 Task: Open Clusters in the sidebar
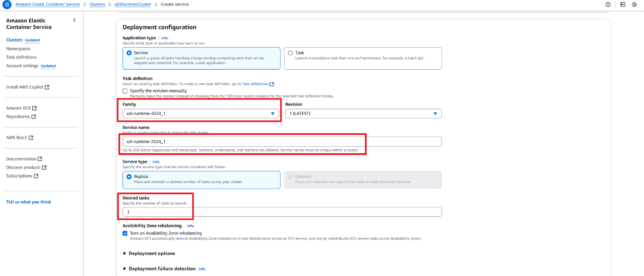coord(14,40)
